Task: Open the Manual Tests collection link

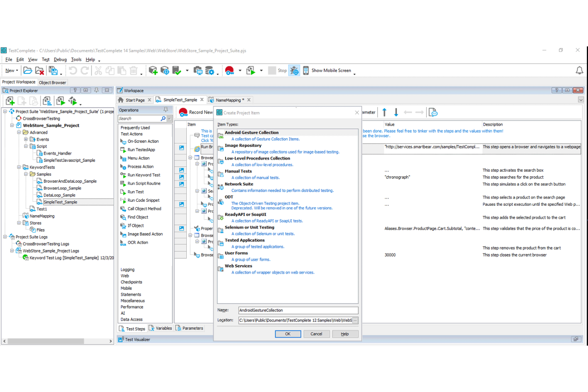Action: point(255,178)
